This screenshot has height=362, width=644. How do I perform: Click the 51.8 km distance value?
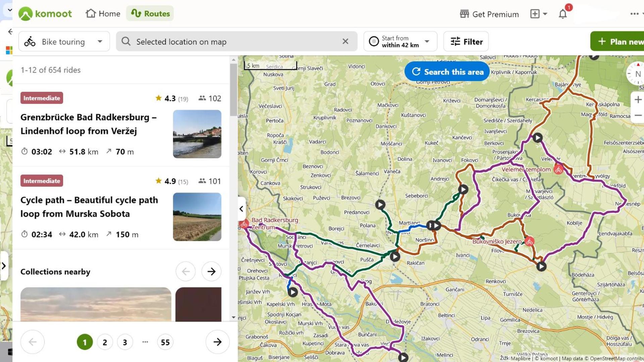[x=84, y=152]
